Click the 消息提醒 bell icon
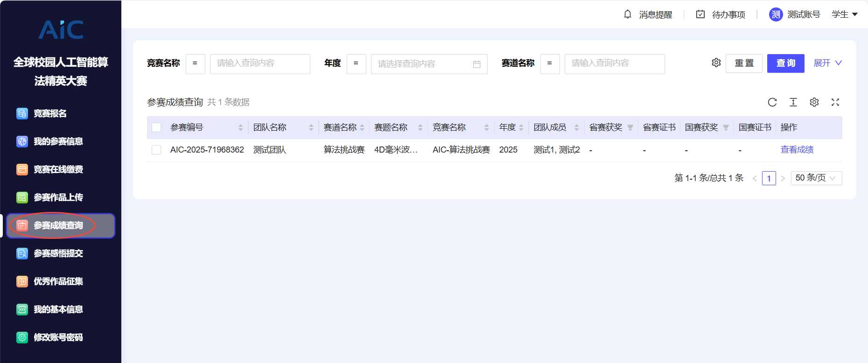 pyautogui.click(x=628, y=14)
